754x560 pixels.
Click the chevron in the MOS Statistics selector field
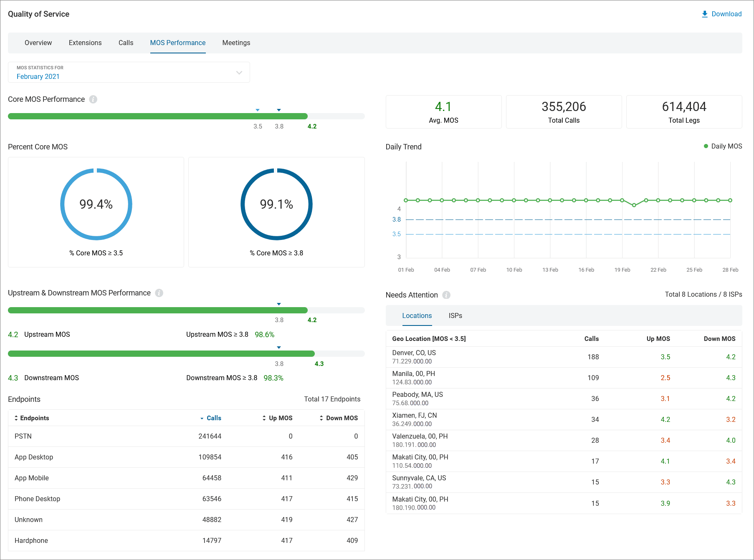point(239,72)
